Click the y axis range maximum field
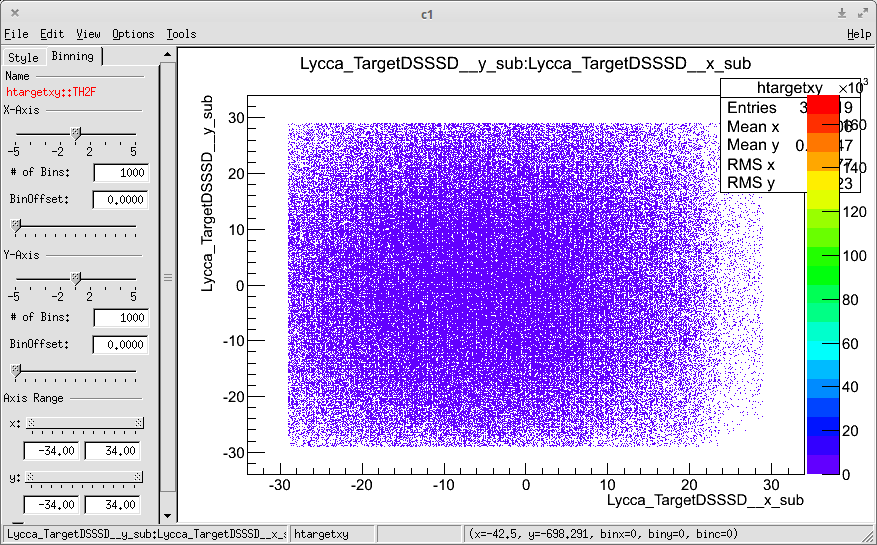The image size is (877, 545). (x=113, y=504)
